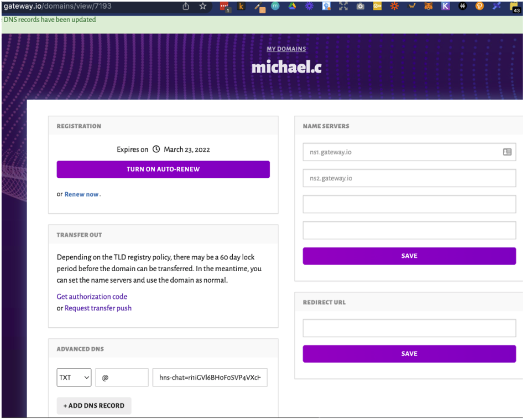Viewport: 527px width, 420px height.
Task: Save the name servers
Action: point(409,256)
